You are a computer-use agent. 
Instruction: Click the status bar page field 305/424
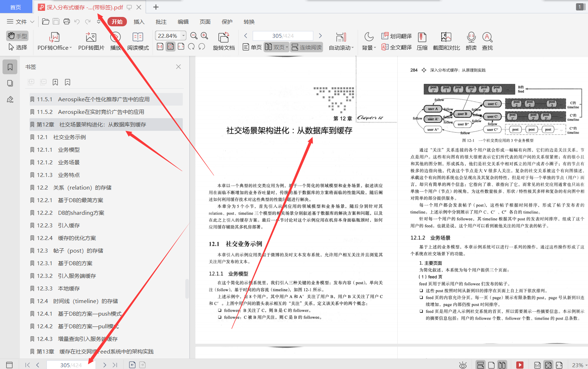pyautogui.click(x=71, y=365)
